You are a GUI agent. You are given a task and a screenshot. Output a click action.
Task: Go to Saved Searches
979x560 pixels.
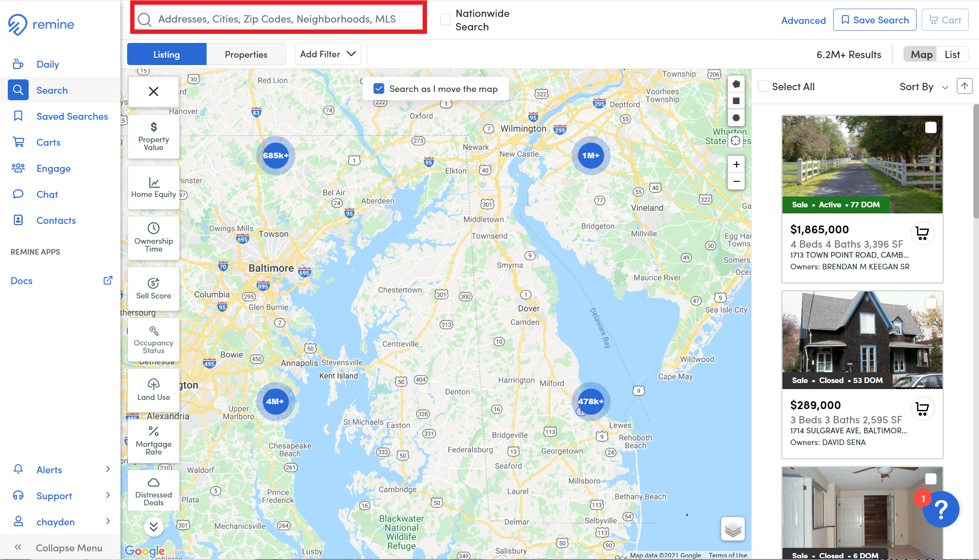[72, 116]
